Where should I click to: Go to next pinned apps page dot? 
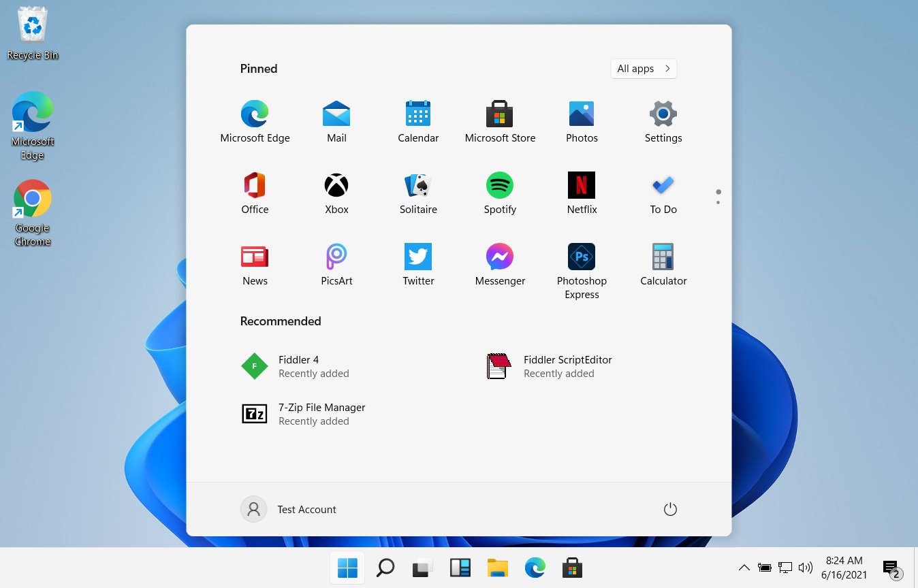pos(718,202)
